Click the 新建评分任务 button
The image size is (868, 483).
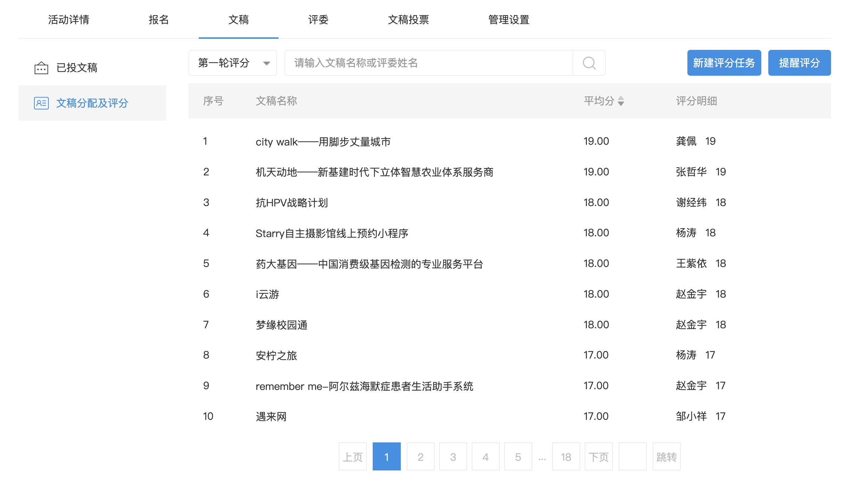724,63
